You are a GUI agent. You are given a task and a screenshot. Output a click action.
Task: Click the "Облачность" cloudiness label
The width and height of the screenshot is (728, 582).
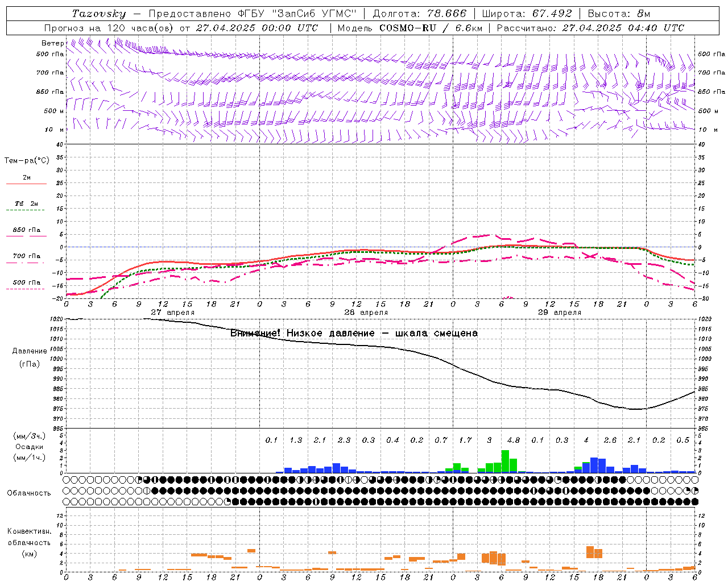[29, 493]
